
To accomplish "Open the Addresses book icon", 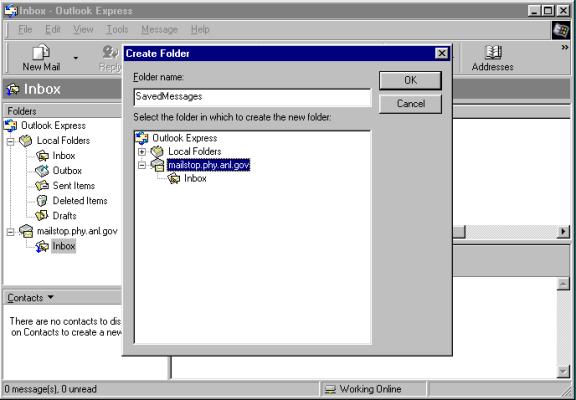I will [x=493, y=53].
